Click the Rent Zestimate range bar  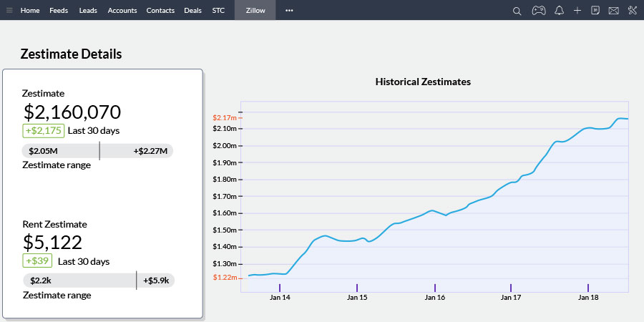coord(99,280)
